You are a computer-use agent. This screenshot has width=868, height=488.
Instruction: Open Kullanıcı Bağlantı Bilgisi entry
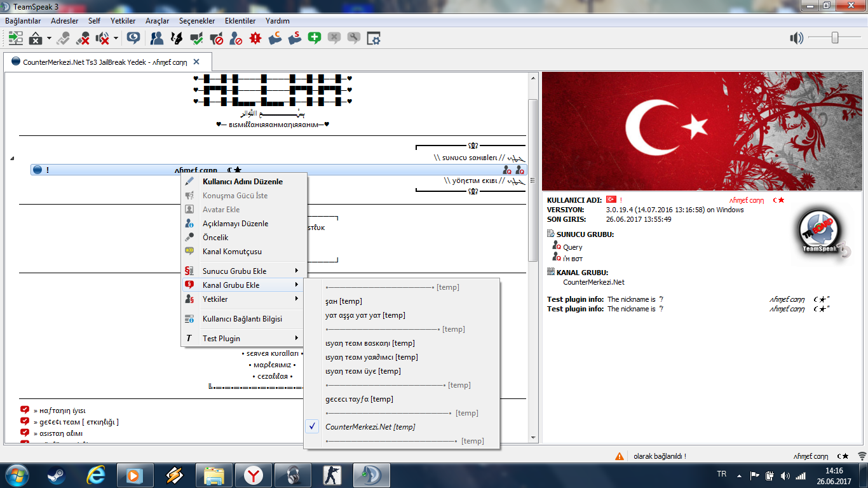click(244, 319)
